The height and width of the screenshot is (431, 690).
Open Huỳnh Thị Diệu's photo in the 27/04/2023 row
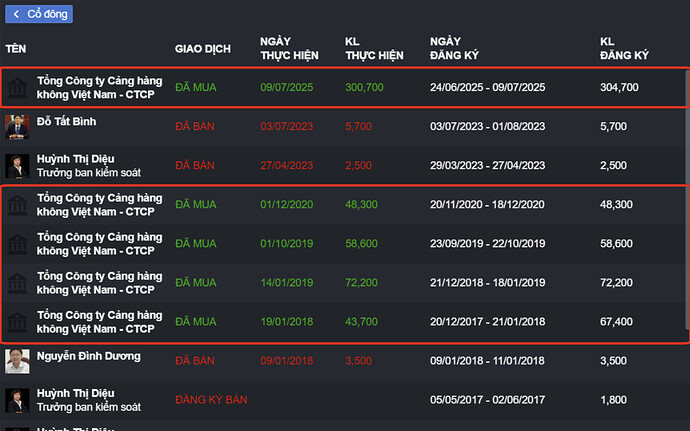[17, 166]
